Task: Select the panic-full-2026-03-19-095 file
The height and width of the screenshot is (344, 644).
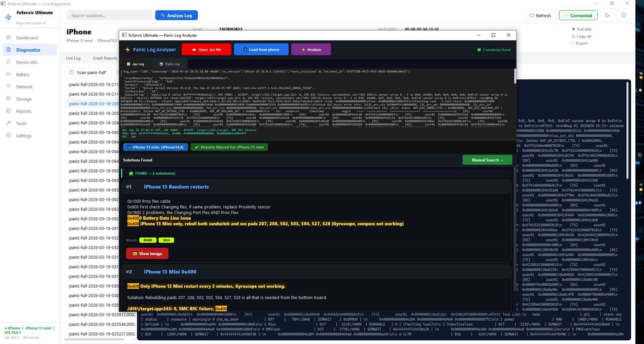Action: 94,133
